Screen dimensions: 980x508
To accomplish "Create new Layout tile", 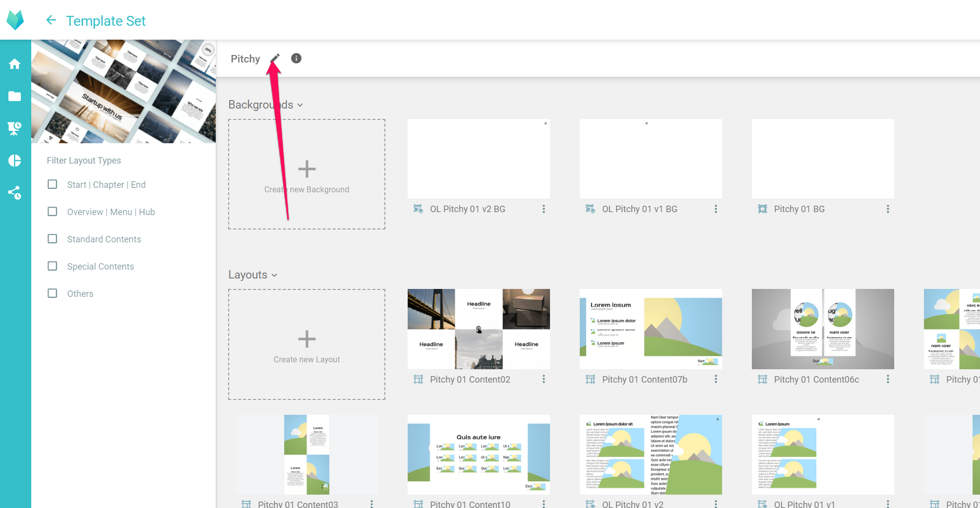I will pos(306,344).
